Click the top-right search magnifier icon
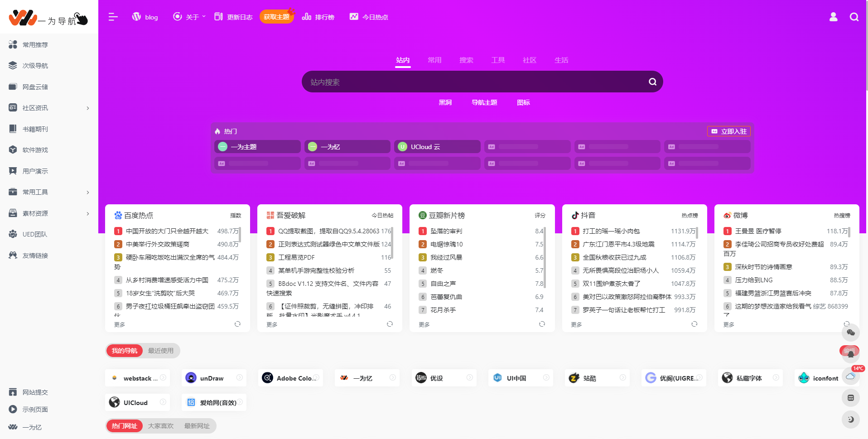 854,17
